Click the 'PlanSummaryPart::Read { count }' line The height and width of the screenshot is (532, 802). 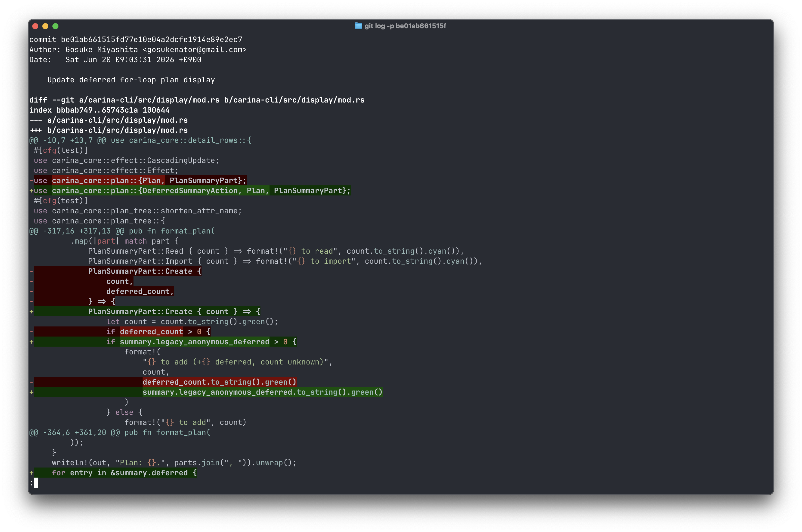[276, 251]
